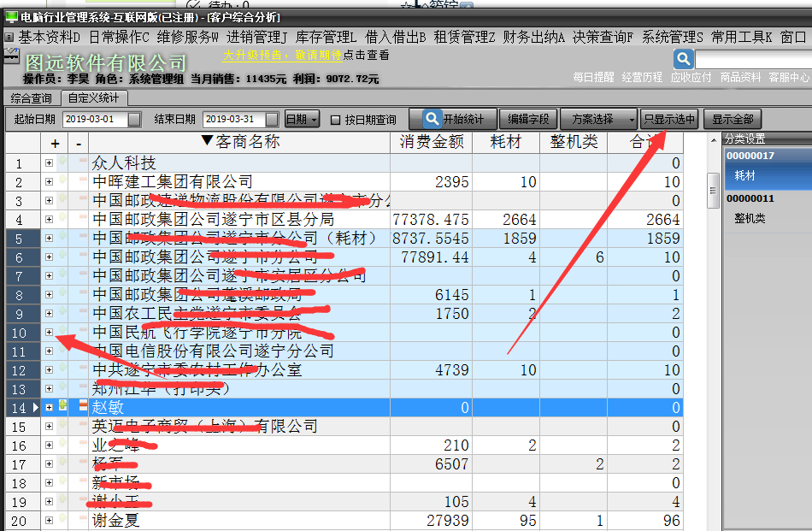Image resolution: width=812 pixels, height=531 pixels.
Task: Click the 消费金额 column header
Action: [432, 143]
